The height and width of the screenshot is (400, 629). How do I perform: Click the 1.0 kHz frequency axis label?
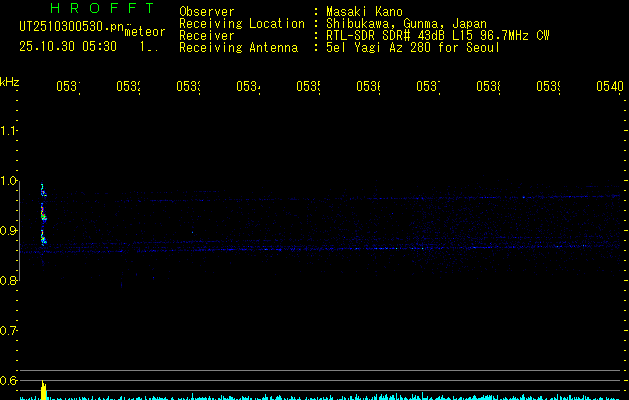point(9,181)
